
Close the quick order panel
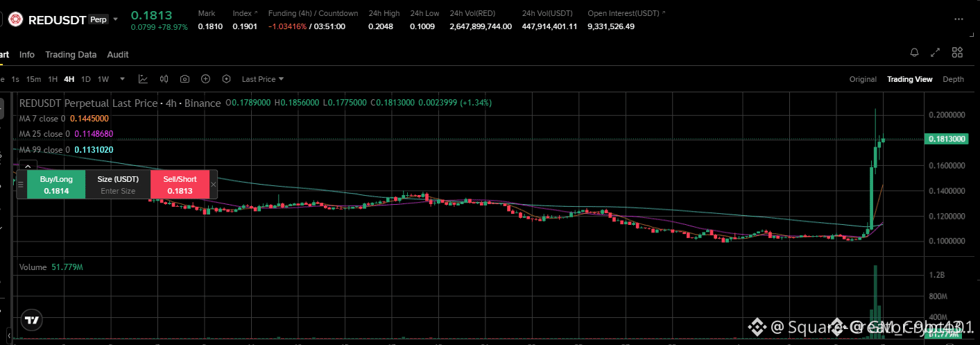(214, 184)
